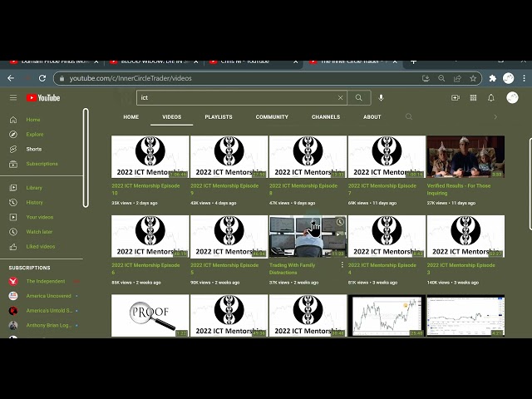Switch to the Playlists tab
This screenshot has height=399, width=532.
219,117
